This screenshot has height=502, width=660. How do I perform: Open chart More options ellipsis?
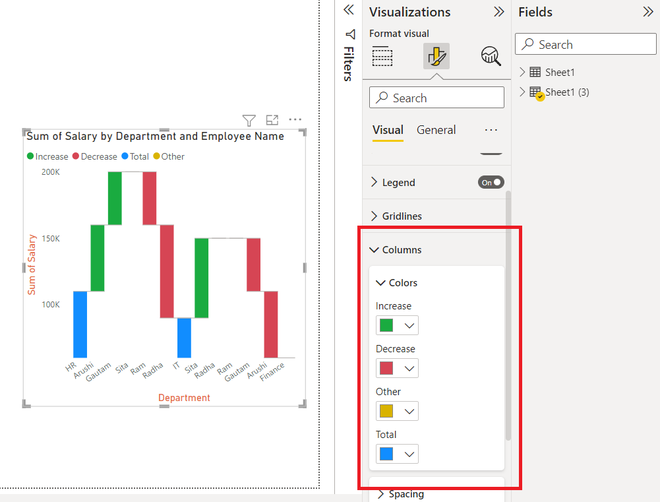[x=295, y=120]
